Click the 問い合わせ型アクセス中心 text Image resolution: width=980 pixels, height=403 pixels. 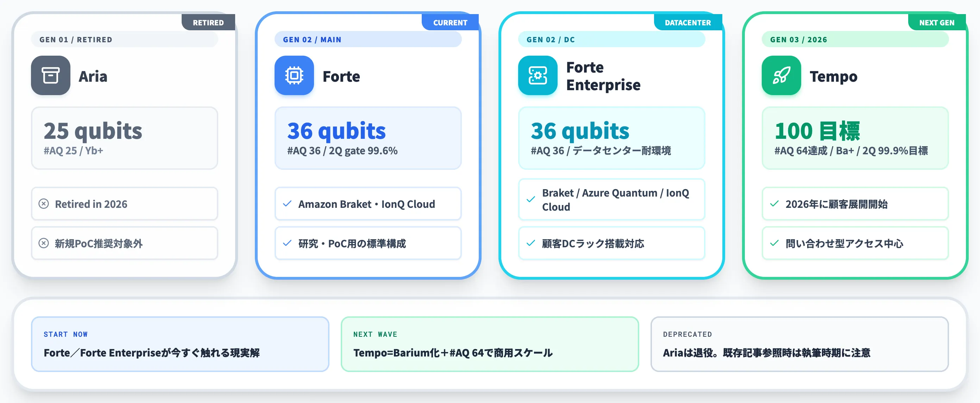pyautogui.click(x=844, y=243)
